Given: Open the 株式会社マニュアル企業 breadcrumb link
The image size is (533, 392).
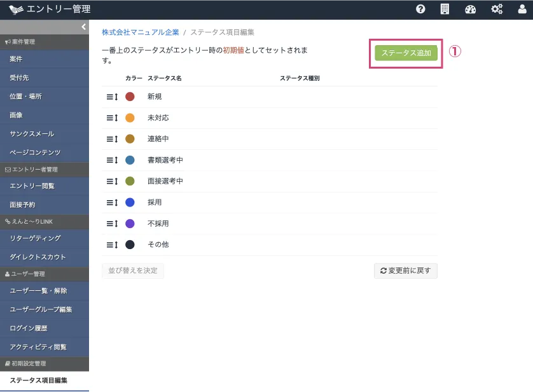Looking at the screenshot, I should tap(140, 32).
